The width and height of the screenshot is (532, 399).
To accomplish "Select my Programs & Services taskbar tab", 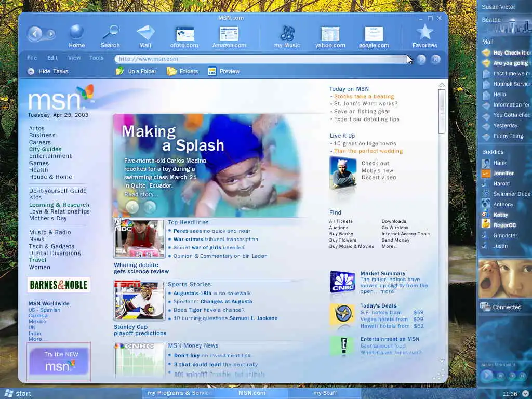I will tap(179, 393).
